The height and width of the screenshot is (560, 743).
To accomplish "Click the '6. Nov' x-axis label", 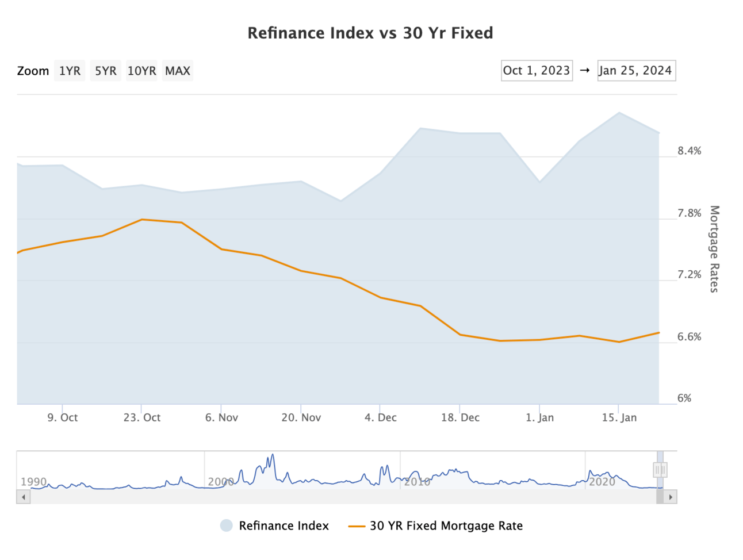I will [x=221, y=417].
